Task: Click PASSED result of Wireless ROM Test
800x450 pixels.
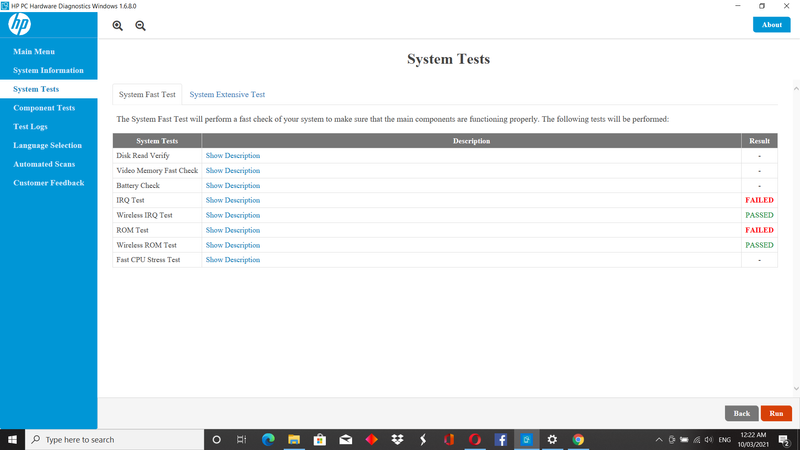Action: (x=759, y=245)
